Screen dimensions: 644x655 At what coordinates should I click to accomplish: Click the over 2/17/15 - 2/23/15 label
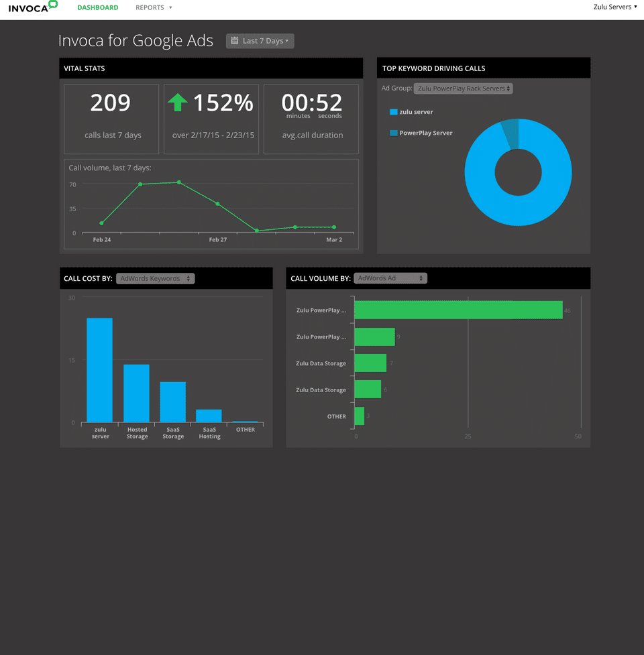(x=213, y=135)
